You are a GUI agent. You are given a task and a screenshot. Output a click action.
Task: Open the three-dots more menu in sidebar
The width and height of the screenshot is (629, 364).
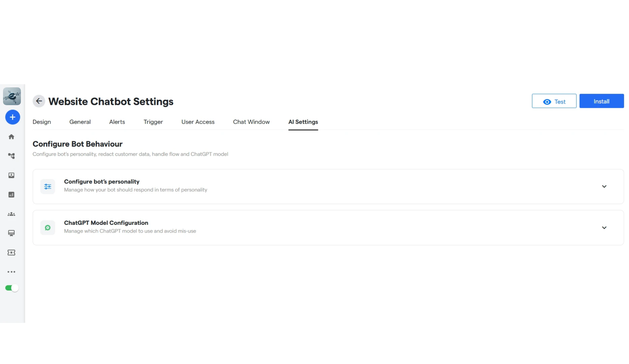point(11,272)
